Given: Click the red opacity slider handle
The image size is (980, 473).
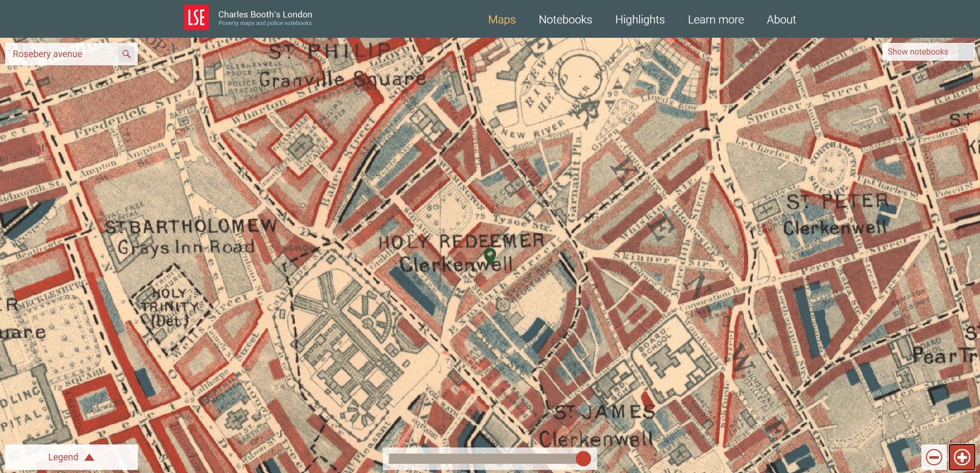Looking at the screenshot, I should point(583,459).
